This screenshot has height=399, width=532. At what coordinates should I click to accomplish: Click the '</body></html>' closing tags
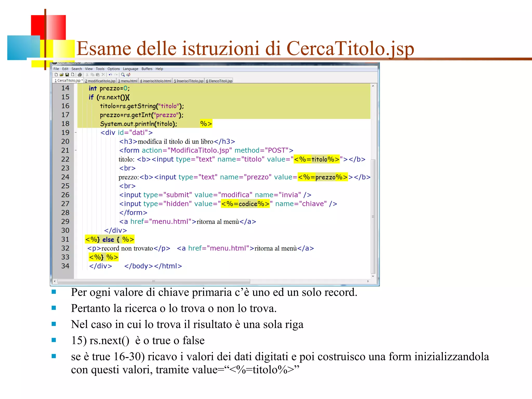[x=153, y=266]
